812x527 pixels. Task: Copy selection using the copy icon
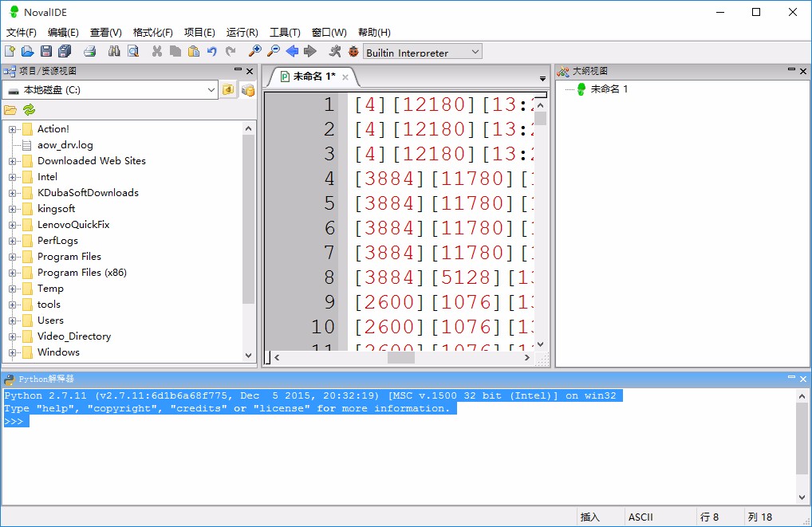tap(175, 51)
